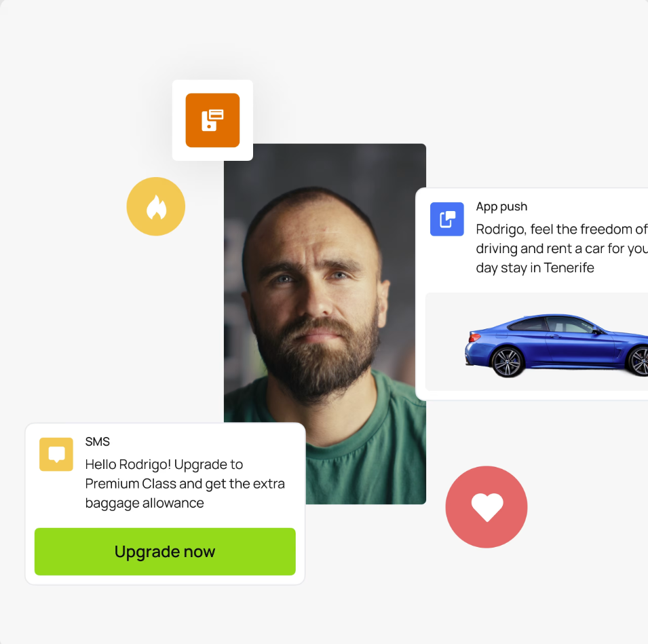Click the Hello Rodrigo SMS message text

pos(185,484)
